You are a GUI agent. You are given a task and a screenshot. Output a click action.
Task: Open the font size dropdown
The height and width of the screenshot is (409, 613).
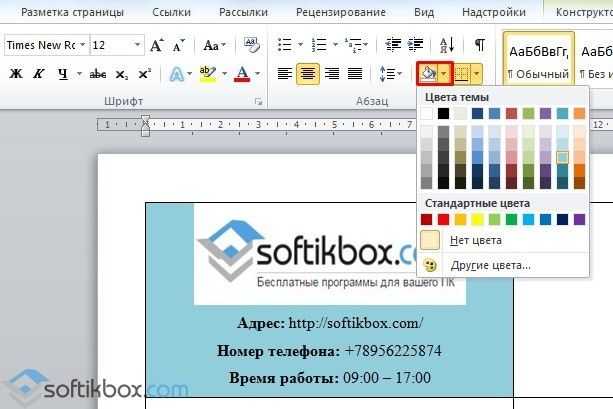click(x=137, y=45)
